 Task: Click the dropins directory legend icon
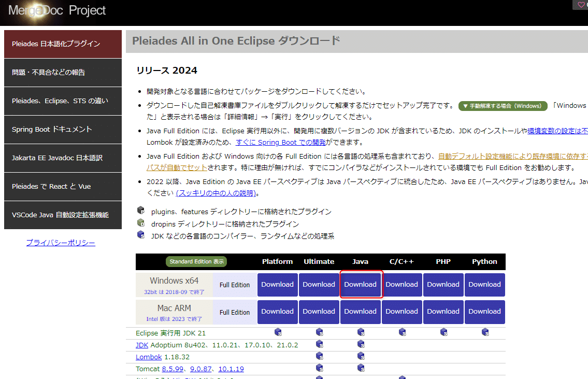[141, 222]
